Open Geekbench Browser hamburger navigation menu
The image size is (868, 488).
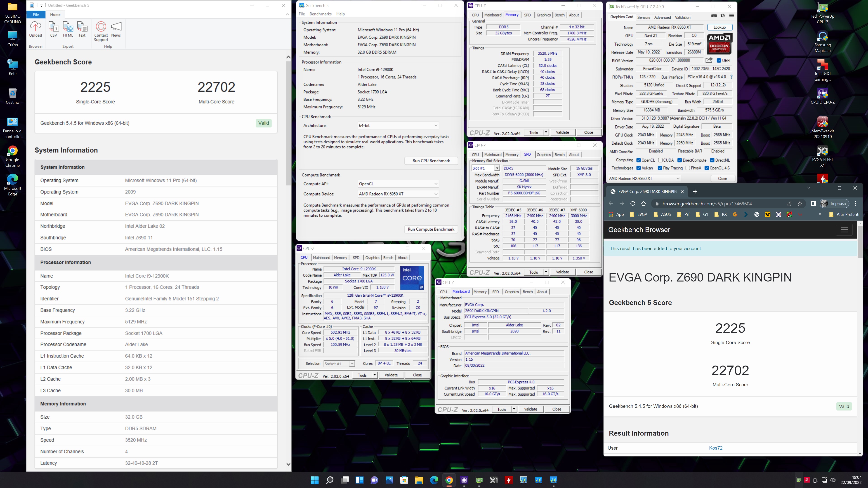tap(844, 230)
